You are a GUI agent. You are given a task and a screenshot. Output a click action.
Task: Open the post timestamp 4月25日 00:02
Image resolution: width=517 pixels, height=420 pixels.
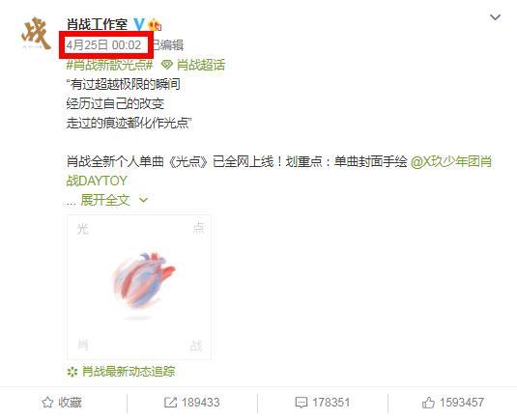(x=103, y=44)
